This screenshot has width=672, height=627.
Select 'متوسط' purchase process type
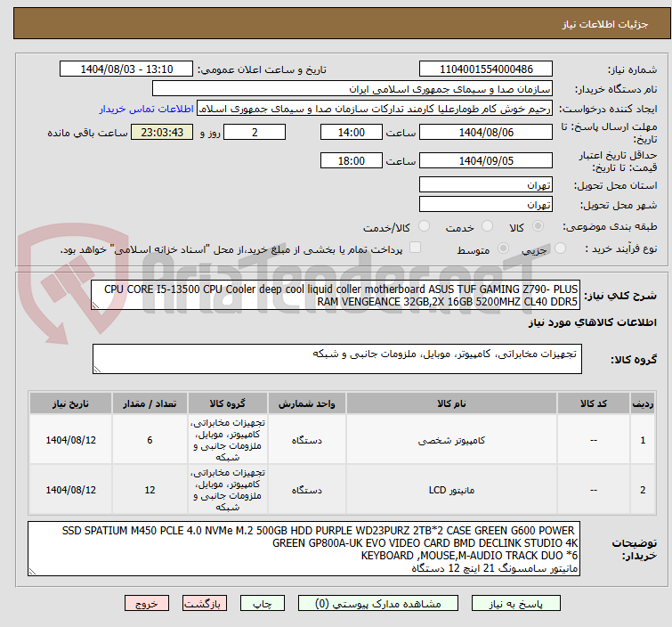[504, 249]
